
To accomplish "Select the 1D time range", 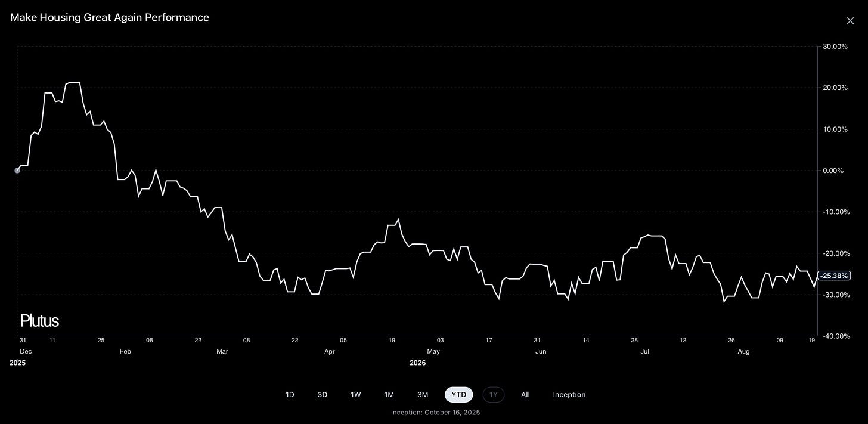I will coord(290,395).
